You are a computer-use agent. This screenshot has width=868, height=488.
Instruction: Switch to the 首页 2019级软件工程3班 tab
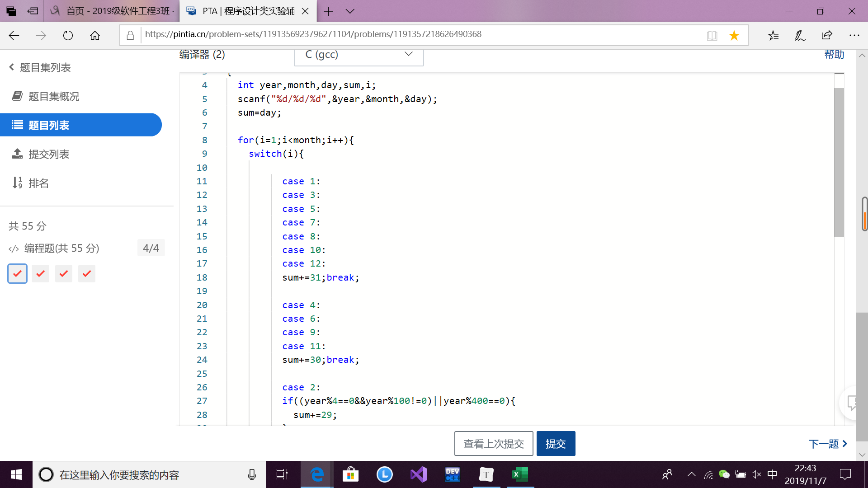point(112,11)
